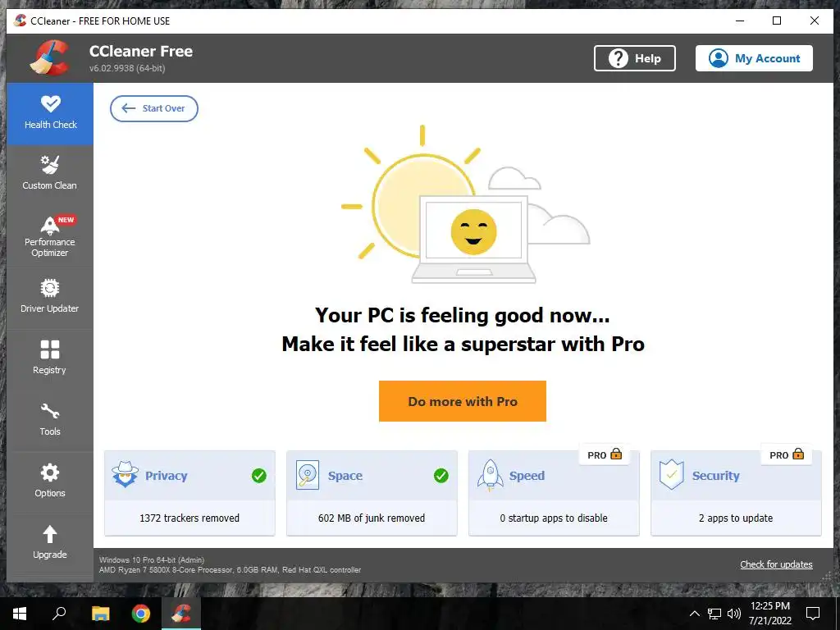This screenshot has width=840, height=630.
Task: Click the Upgrade arrow icon
Action: [x=50, y=534]
